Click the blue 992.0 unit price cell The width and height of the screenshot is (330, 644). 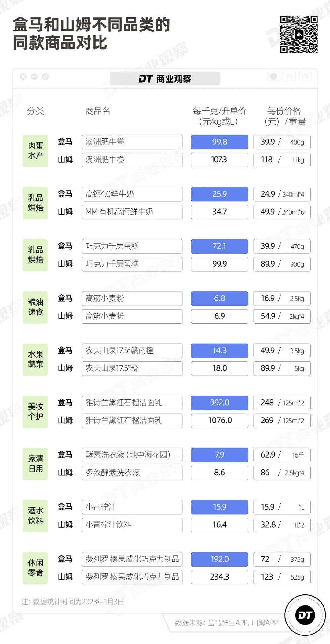[219, 403]
